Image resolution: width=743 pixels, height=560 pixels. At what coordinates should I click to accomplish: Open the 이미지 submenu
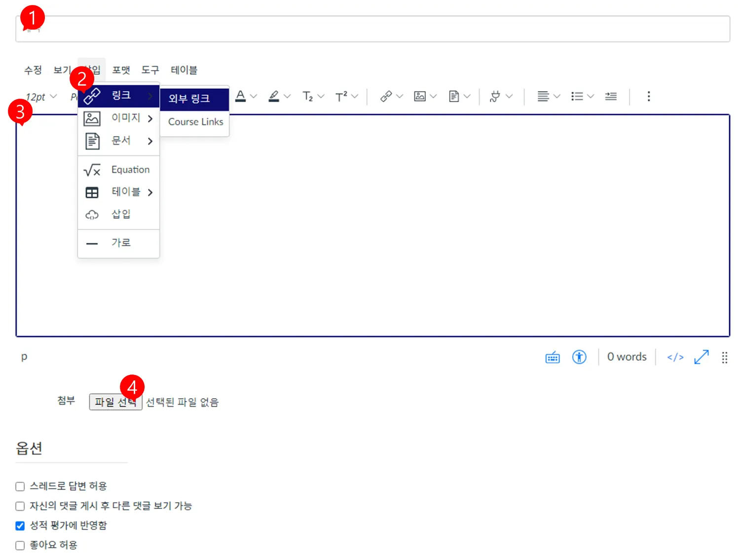(x=118, y=118)
